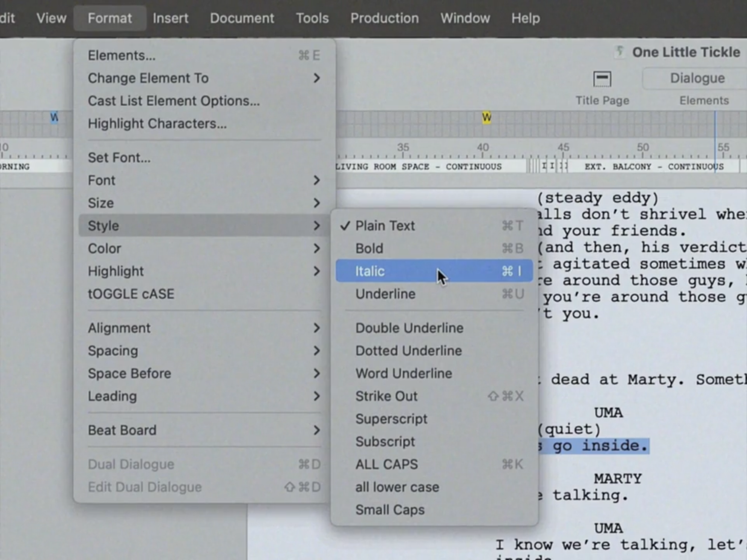Toggle Bold style on
This screenshot has width=747, height=560.
click(x=369, y=248)
